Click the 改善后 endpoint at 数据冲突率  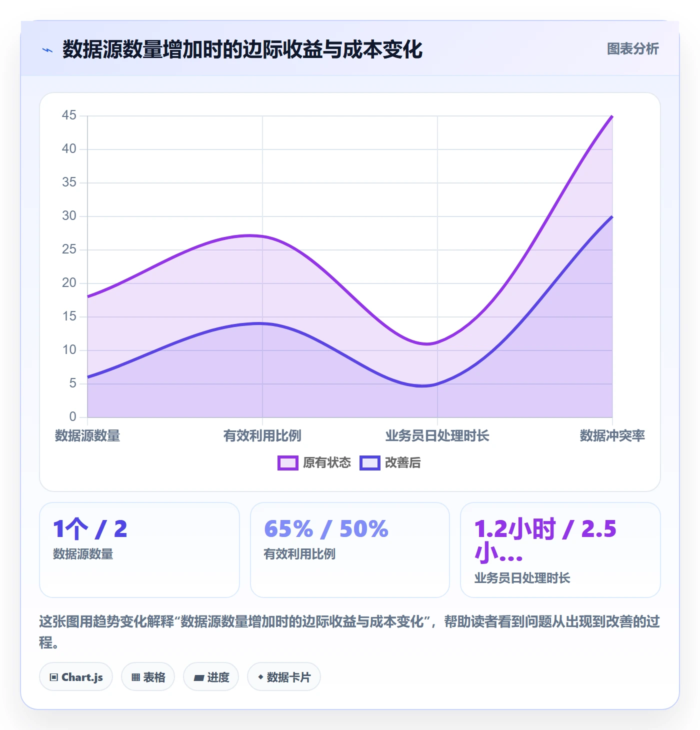pyautogui.click(x=612, y=216)
